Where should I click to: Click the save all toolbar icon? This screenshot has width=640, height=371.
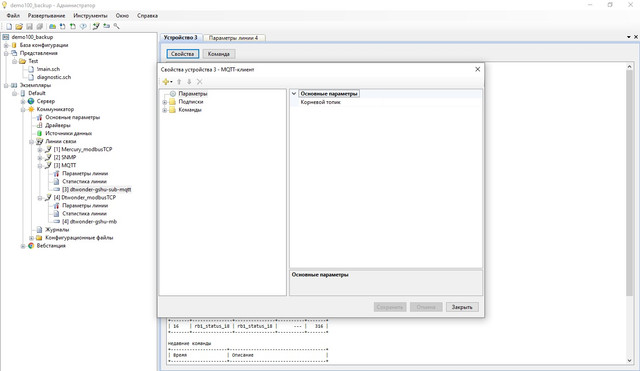point(40,26)
